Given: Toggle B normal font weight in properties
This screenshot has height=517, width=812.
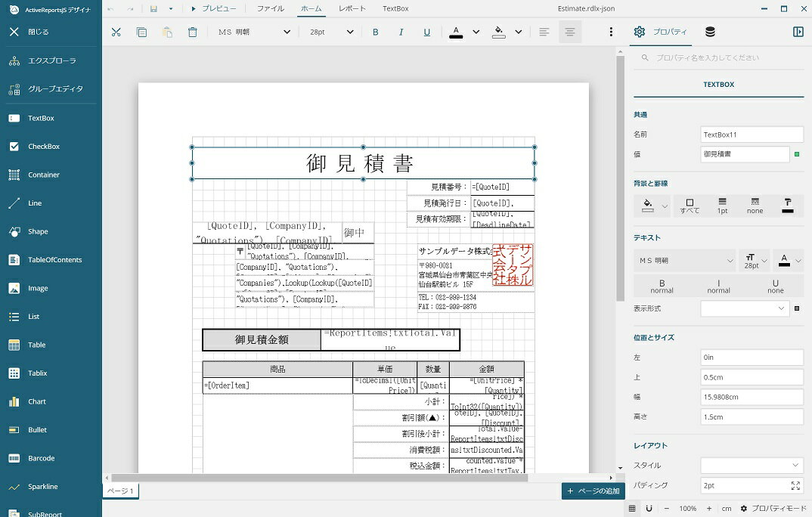Looking at the screenshot, I should point(662,286).
